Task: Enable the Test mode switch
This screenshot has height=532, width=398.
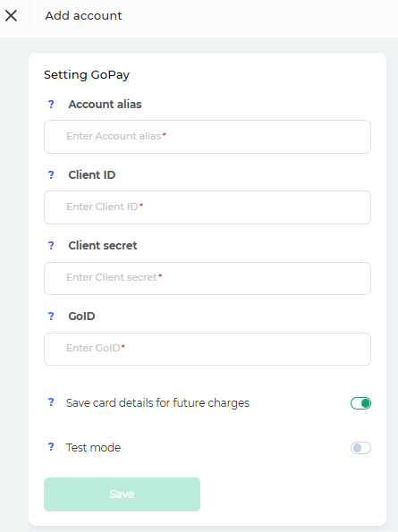Action: click(360, 448)
